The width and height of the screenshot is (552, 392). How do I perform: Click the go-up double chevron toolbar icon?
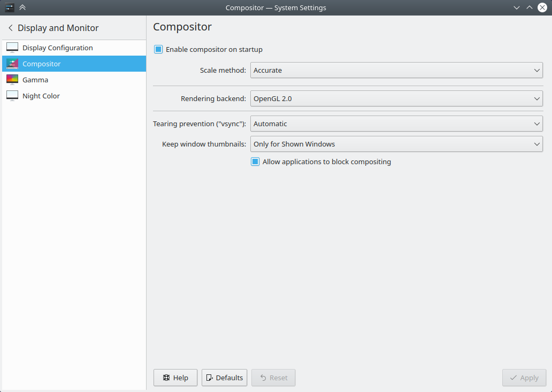click(22, 7)
